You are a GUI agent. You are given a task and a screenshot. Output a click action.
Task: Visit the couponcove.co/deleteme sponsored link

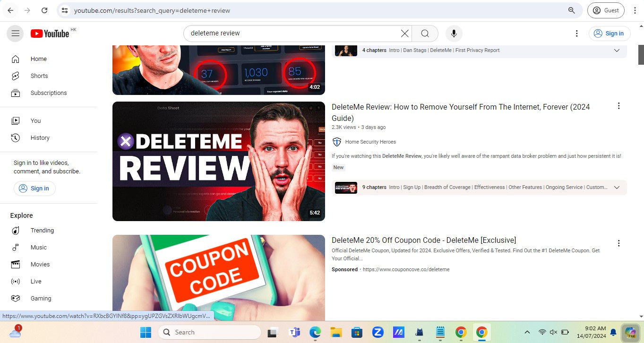(x=406, y=269)
